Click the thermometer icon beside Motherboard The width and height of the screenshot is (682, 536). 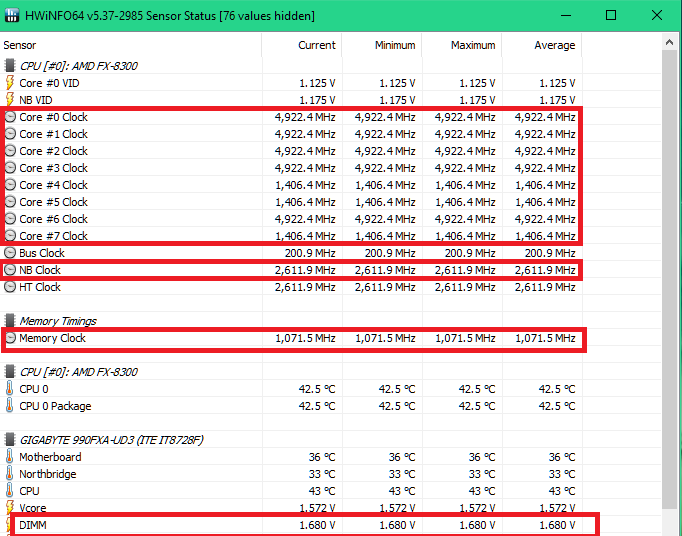coord(9,457)
